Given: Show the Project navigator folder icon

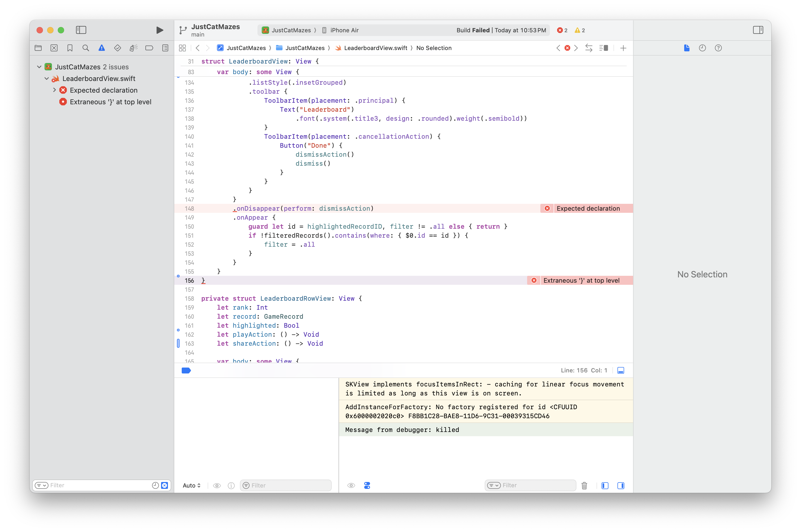Looking at the screenshot, I should coord(38,48).
